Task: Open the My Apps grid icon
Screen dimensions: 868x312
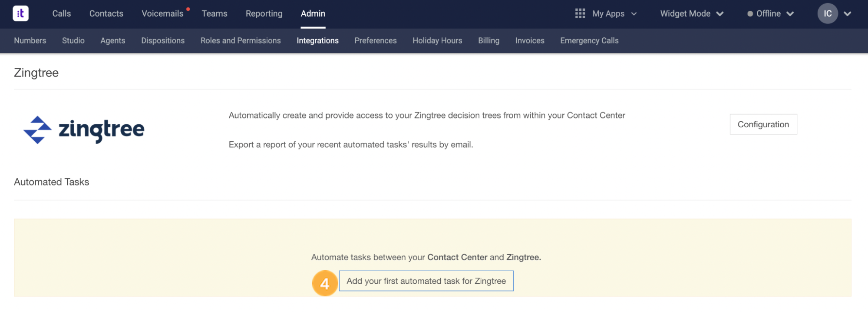Action: (580, 13)
